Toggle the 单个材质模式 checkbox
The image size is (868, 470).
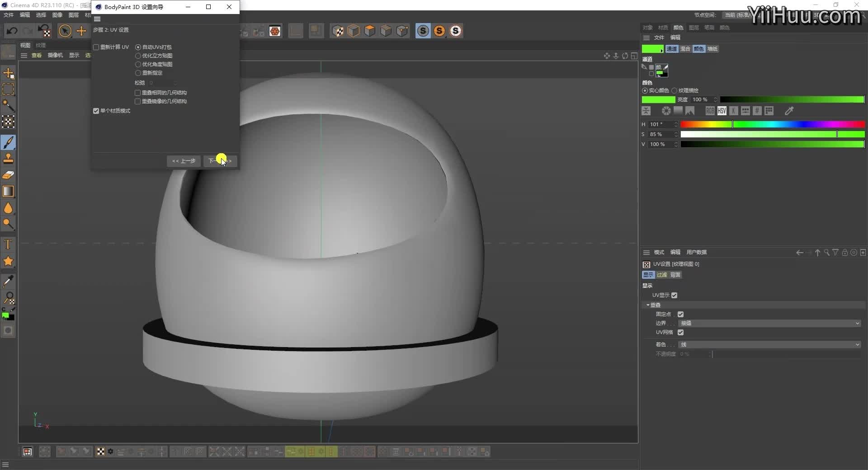click(x=96, y=111)
